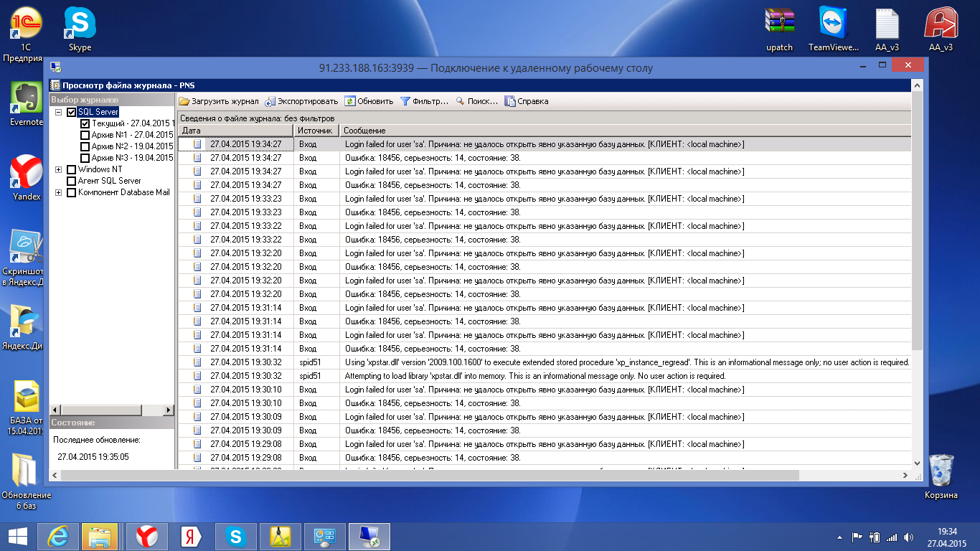The height and width of the screenshot is (551, 980).
Task: Click the Сообщение column header
Action: (624, 131)
